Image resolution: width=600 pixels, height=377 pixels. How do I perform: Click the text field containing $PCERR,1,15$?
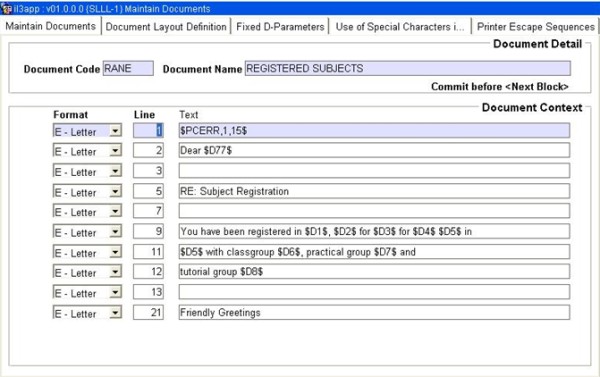374,131
